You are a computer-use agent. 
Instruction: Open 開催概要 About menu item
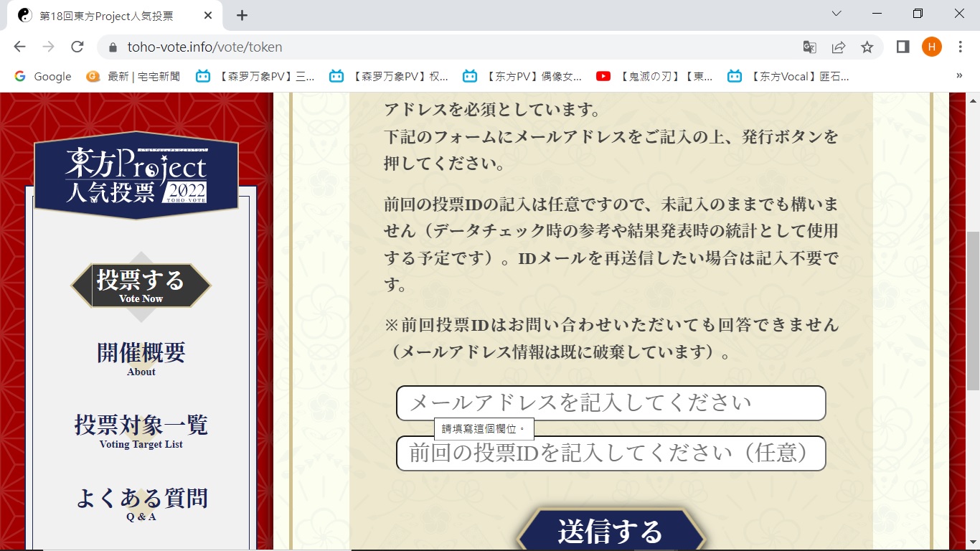[141, 358]
